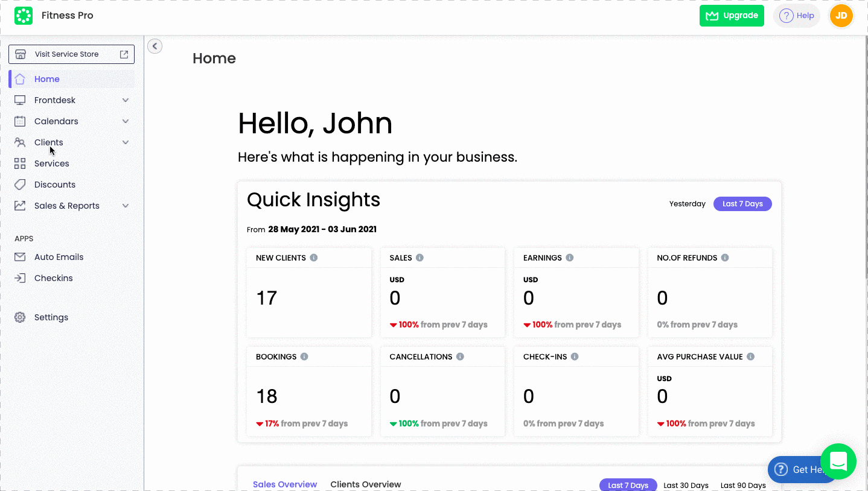This screenshot has width=868, height=491.
Task: Open Auto Emails via the envelope icon
Action: pos(20,256)
